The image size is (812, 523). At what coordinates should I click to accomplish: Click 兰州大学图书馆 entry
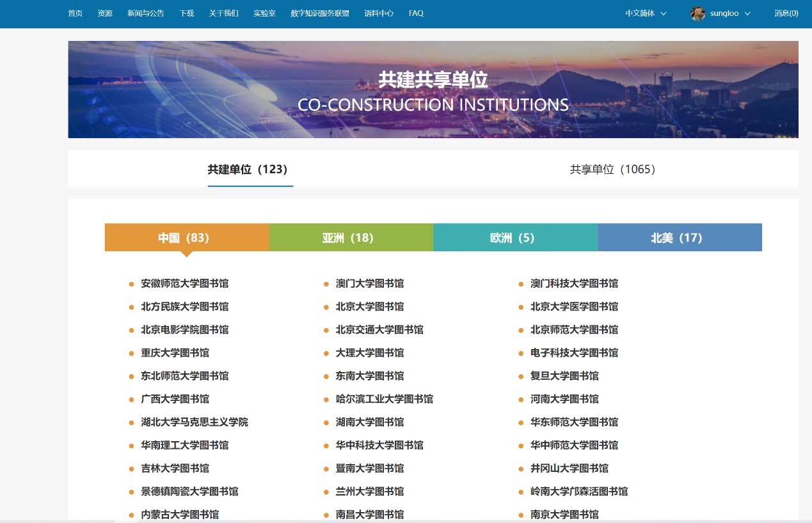coord(370,491)
